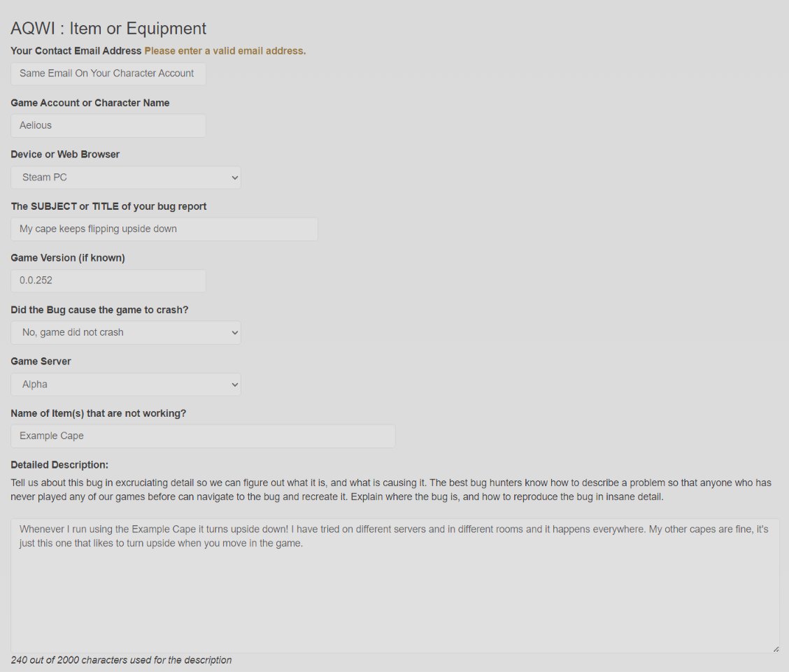Click inside the Detailed Description text area
The height and width of the screenshot is (672, 789).
click(x=395, y=586)
